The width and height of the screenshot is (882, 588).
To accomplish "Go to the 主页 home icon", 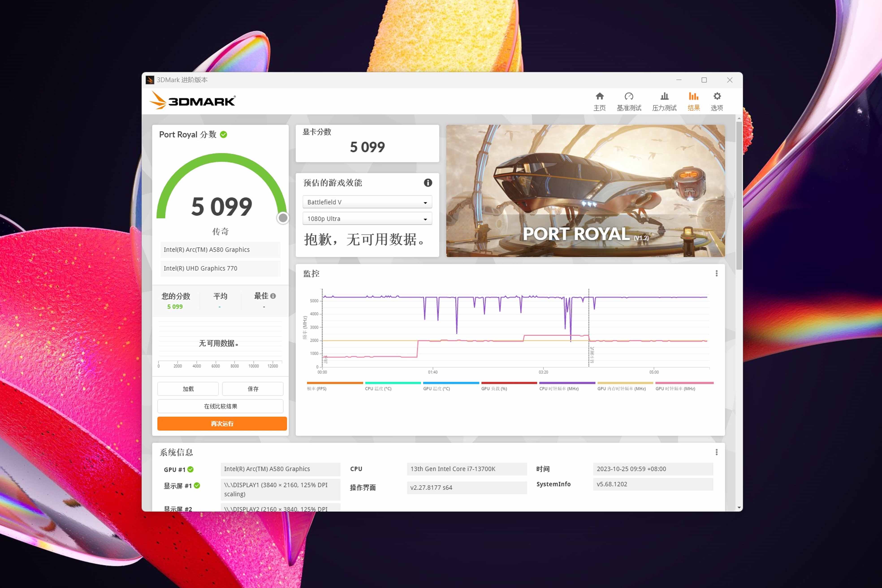I will 599,102.
